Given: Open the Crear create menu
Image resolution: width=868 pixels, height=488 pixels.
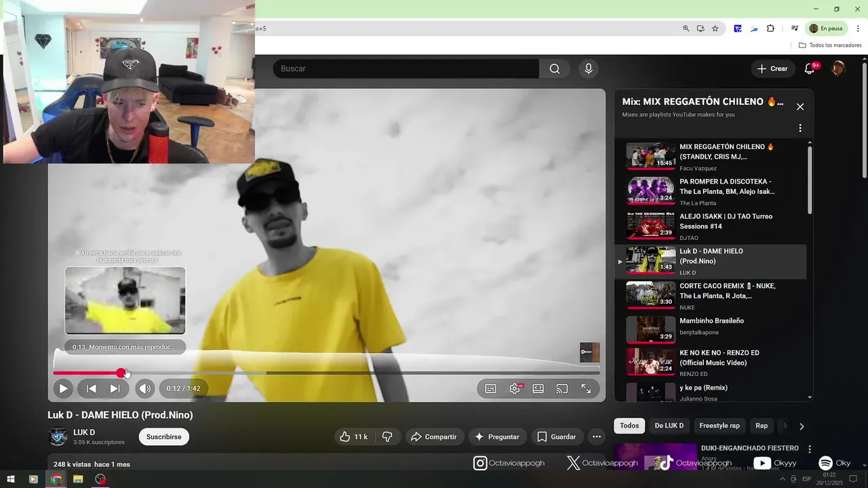Looking at the screenshot, I should [x=772, y=68].
